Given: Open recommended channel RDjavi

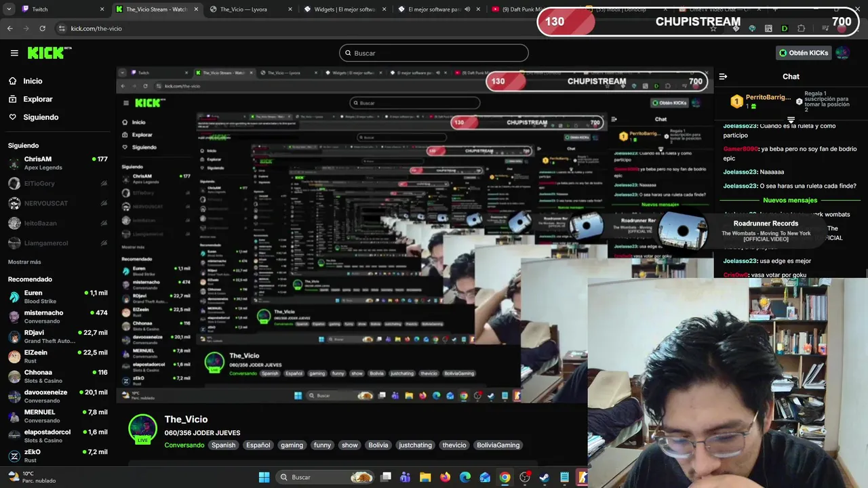Looking at the screenshot, I should [x=58, y=337].
